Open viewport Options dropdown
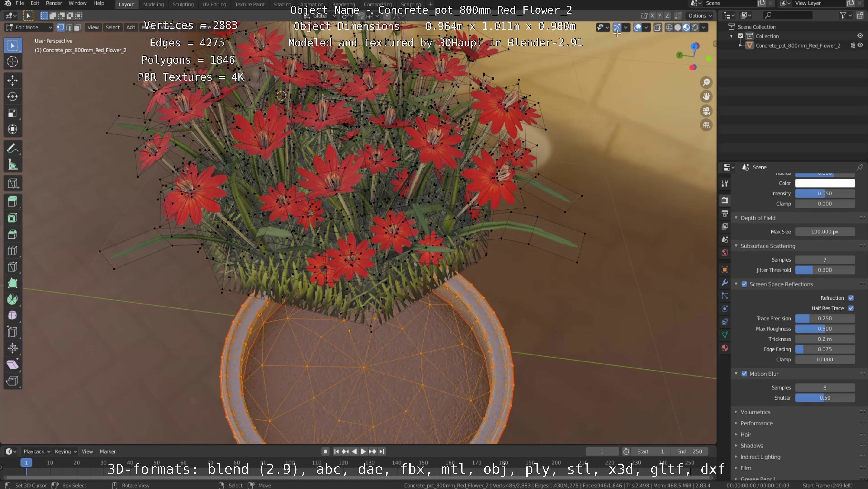868x489 pixels. pos(700,16)
